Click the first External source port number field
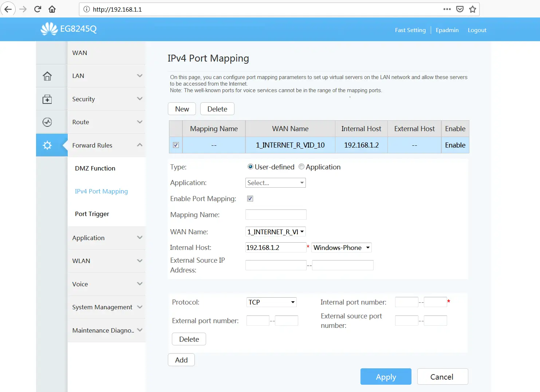This screenshot has height=392, width=540. (407, 321)
